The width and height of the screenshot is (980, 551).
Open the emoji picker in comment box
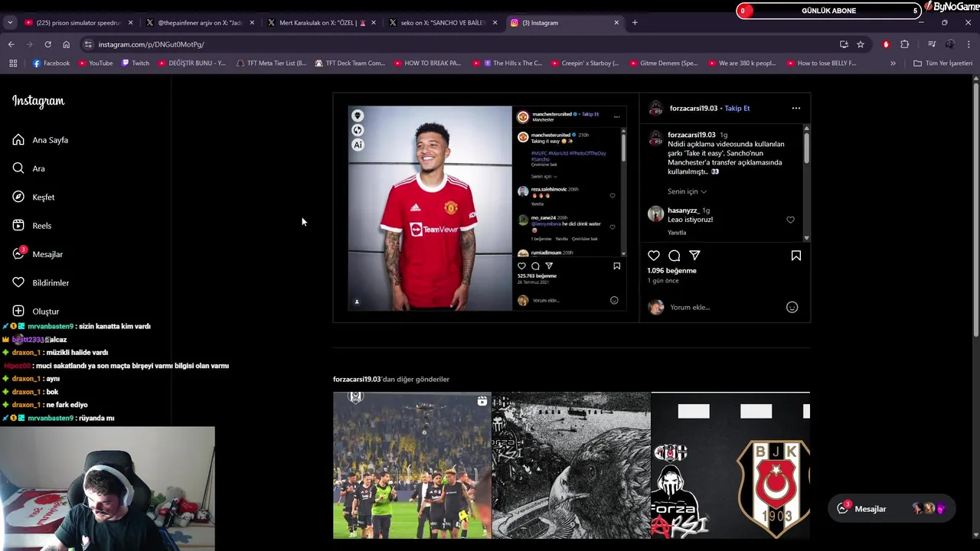(x=792, y=307)
